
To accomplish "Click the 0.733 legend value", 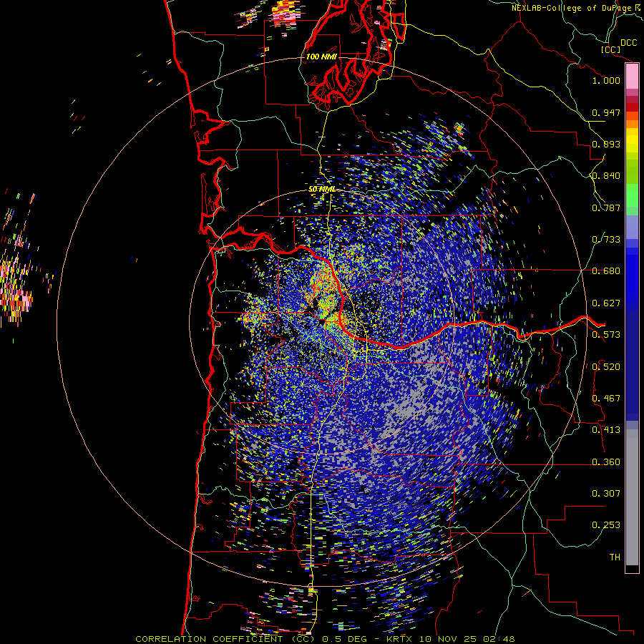I will click(x=606, y=240).
